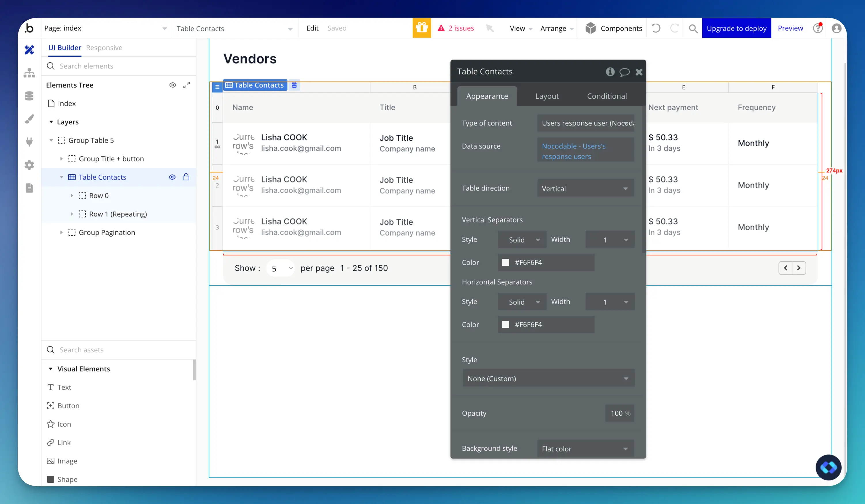
Task: Click the element picker cursor icon
Action: (490, 28)
